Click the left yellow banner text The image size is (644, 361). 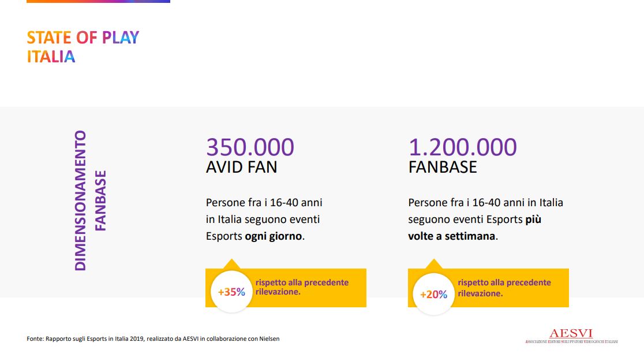coord(302,287)
